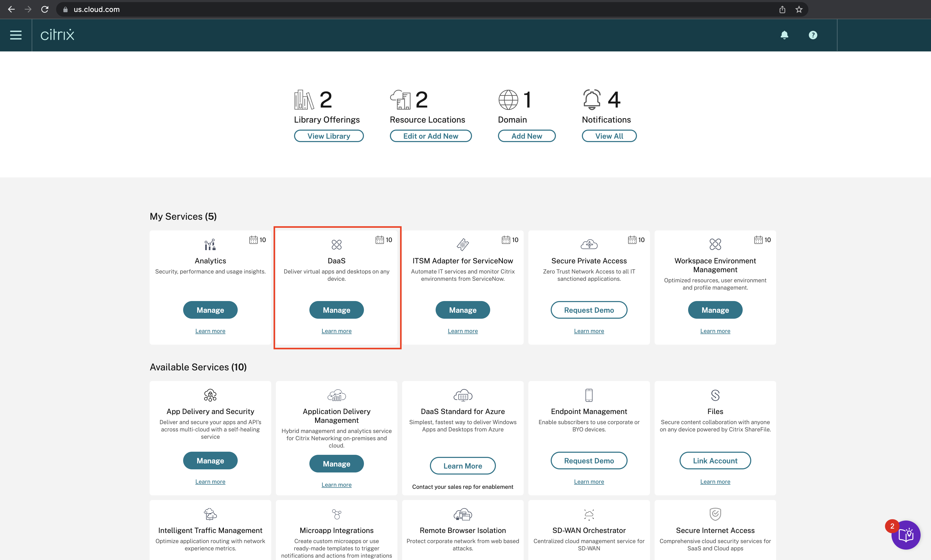
Task: Manage the DaaS service
Action: [336, 310]
